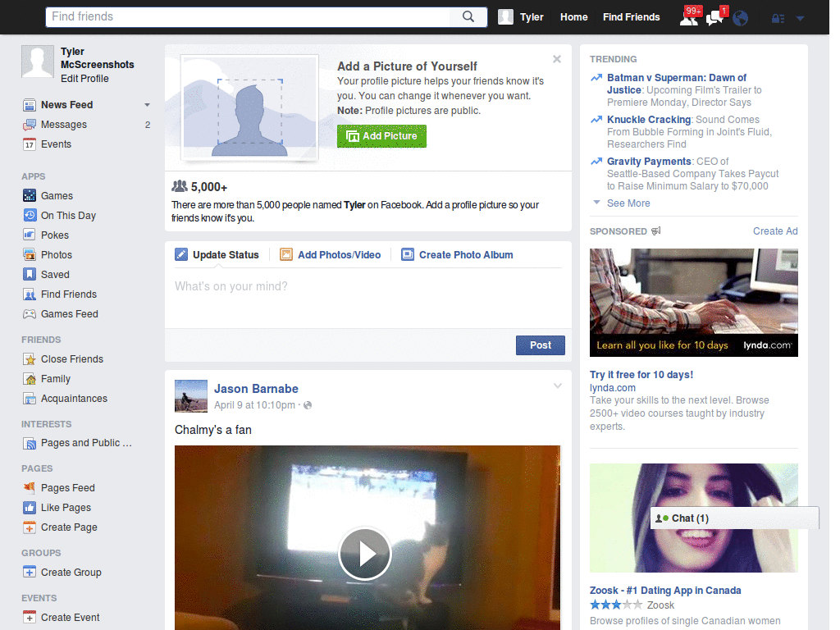Click the lynda.com ad image

point(694,303)
